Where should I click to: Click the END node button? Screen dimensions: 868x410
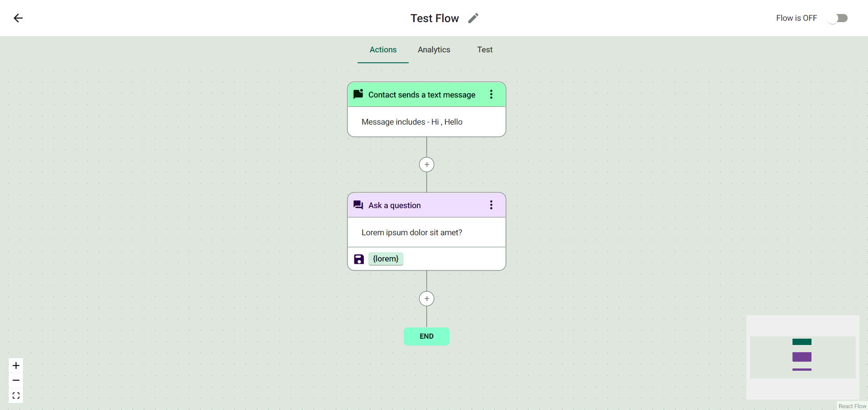(x=426, y=336)
